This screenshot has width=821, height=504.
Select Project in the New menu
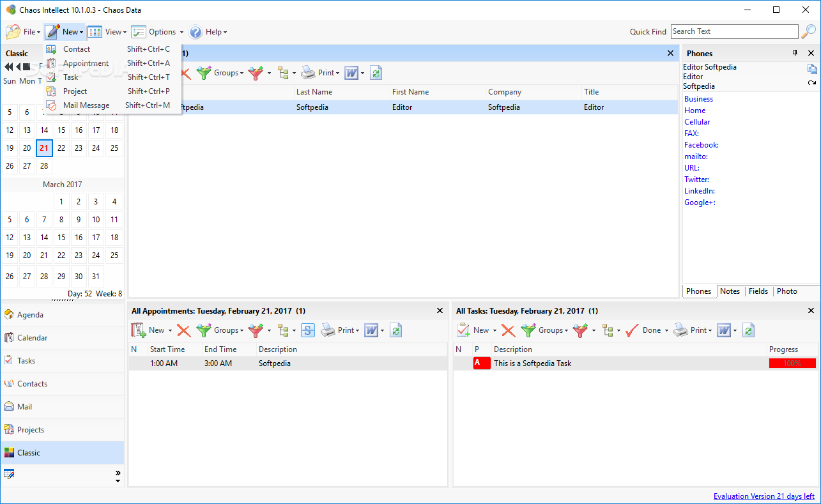[112, 91]
